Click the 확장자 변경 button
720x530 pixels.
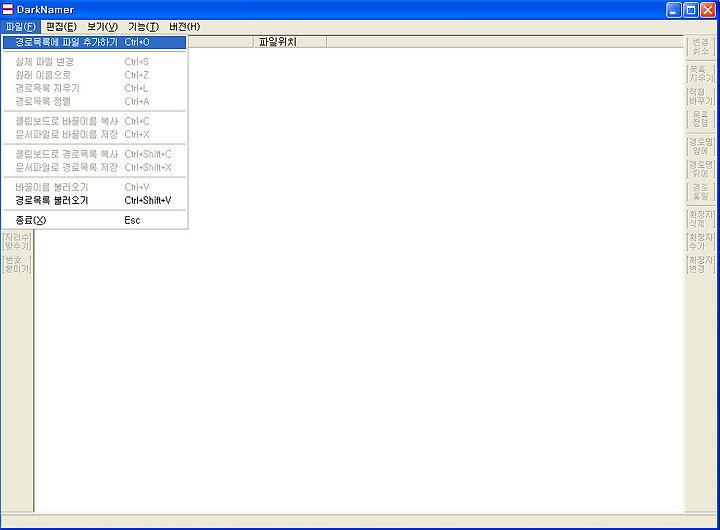click(700, 264)
